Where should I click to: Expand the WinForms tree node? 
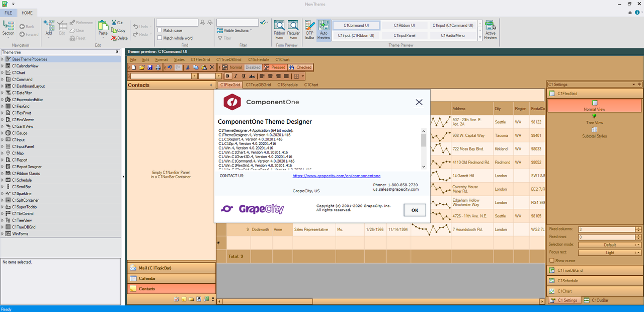coord(3,233)
